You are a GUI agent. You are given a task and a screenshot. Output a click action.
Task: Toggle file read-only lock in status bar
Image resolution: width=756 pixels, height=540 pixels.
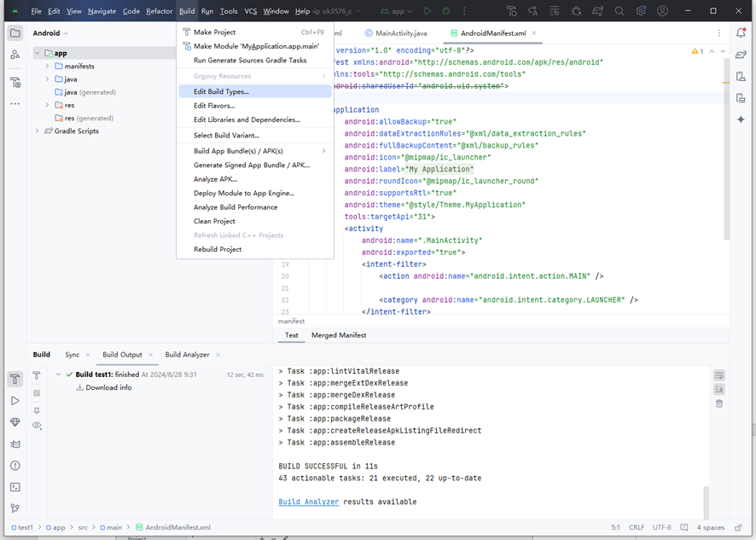tap(738, 527)
